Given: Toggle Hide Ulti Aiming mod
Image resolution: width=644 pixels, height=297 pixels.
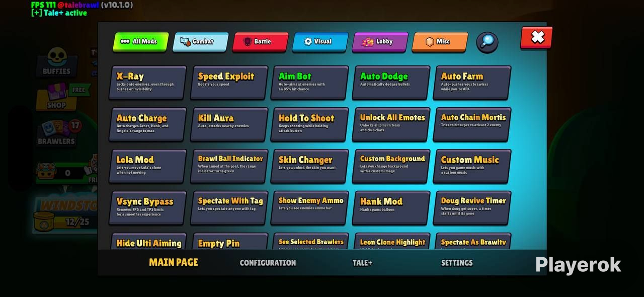Looking at the screenshot, I should point(147,242).
